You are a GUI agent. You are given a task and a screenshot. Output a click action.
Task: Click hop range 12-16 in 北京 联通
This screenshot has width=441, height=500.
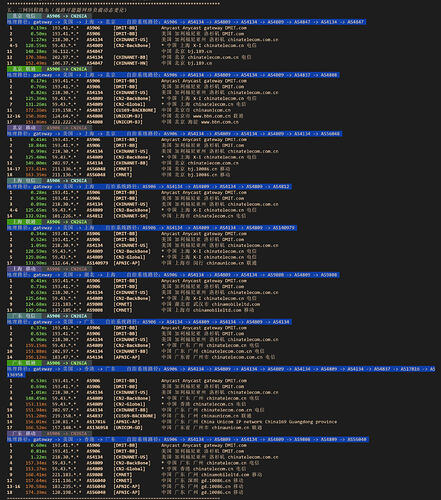[x=13, y=116]
